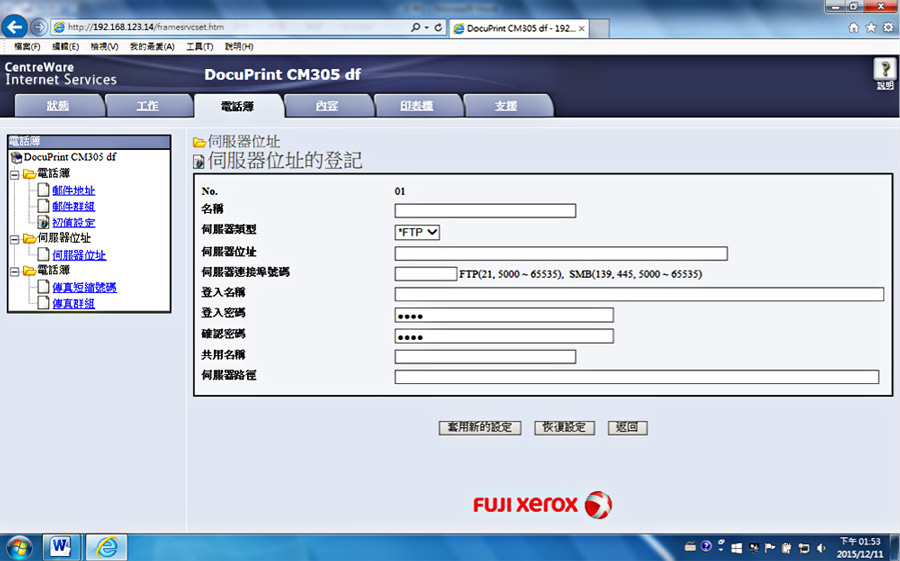
Task: Click the 確認密碼 password field
Action: click(504, 336)
